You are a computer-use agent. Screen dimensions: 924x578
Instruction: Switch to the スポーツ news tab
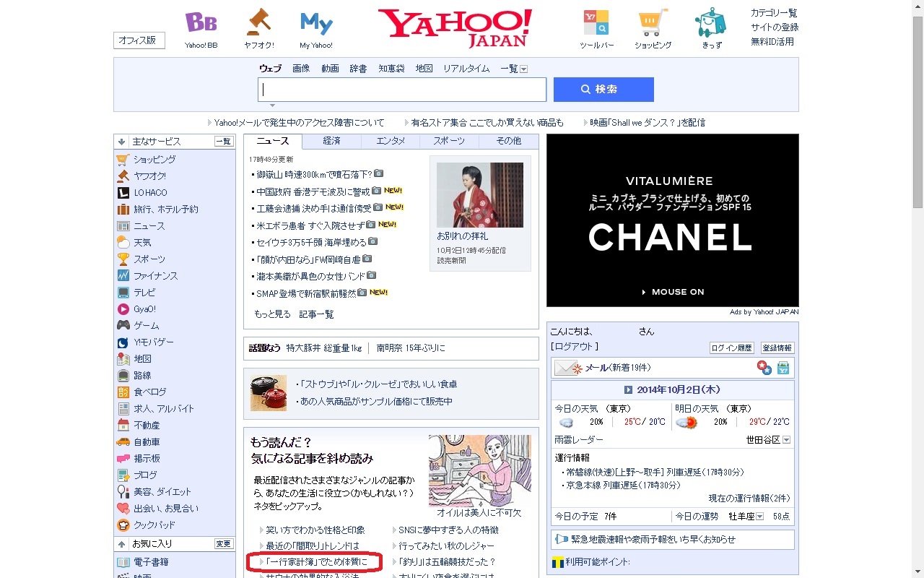[x=449, y=141]
